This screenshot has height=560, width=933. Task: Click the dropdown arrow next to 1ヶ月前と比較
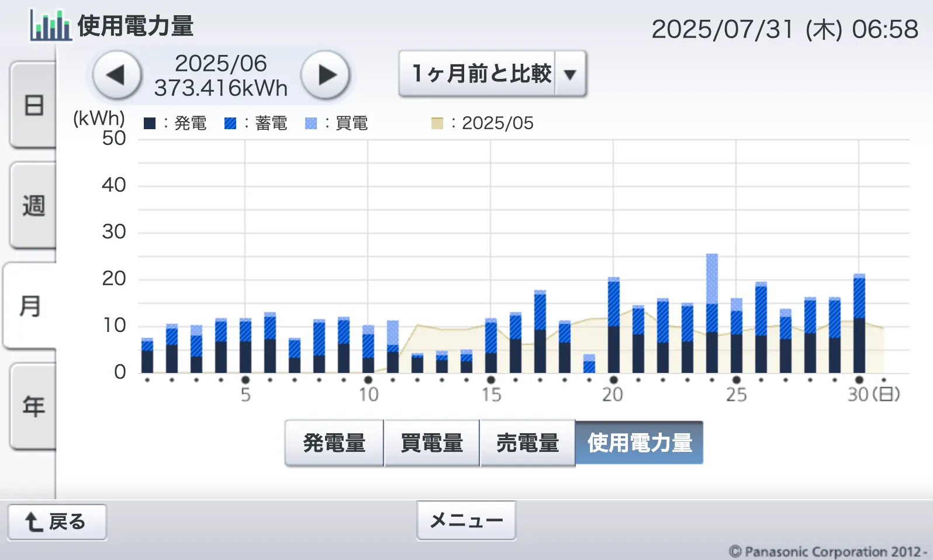pyautogui.click(x=570, y=74)
